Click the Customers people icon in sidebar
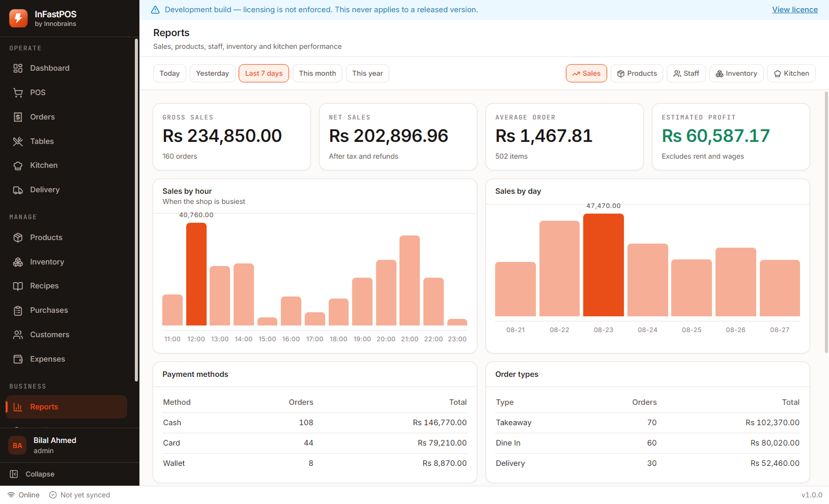The image size is (829, 504). point(18,335)
